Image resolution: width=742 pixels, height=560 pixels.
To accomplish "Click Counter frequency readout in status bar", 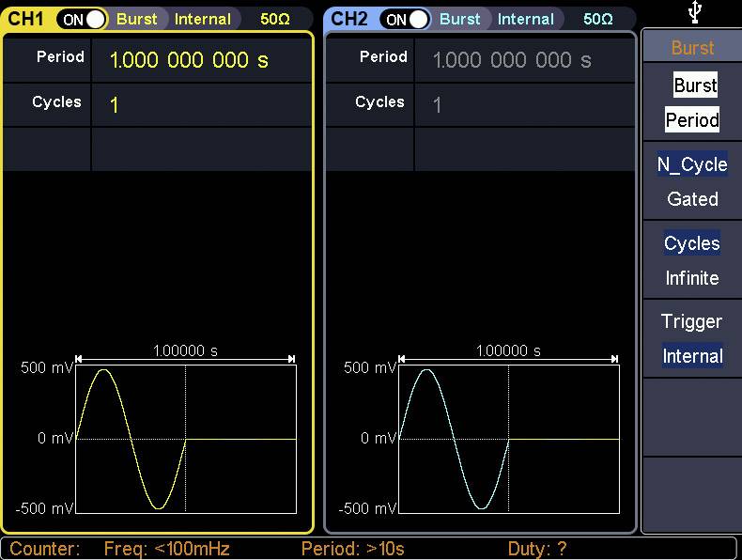I will pos(166,549).
